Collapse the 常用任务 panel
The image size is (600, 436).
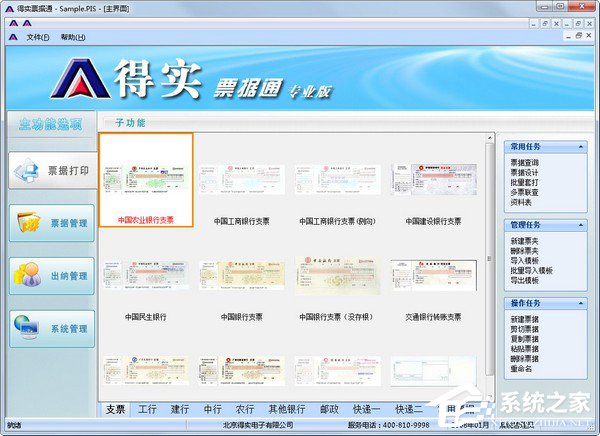(x=581, y=147)
